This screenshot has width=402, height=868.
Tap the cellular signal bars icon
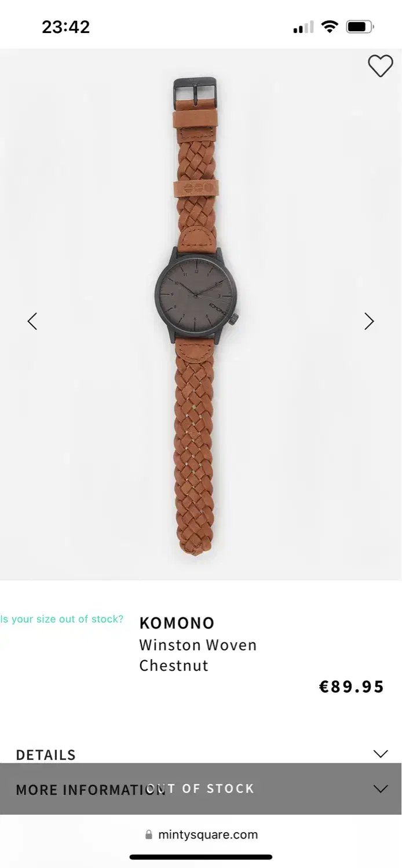pyautogui.click(x=304, y=27)
